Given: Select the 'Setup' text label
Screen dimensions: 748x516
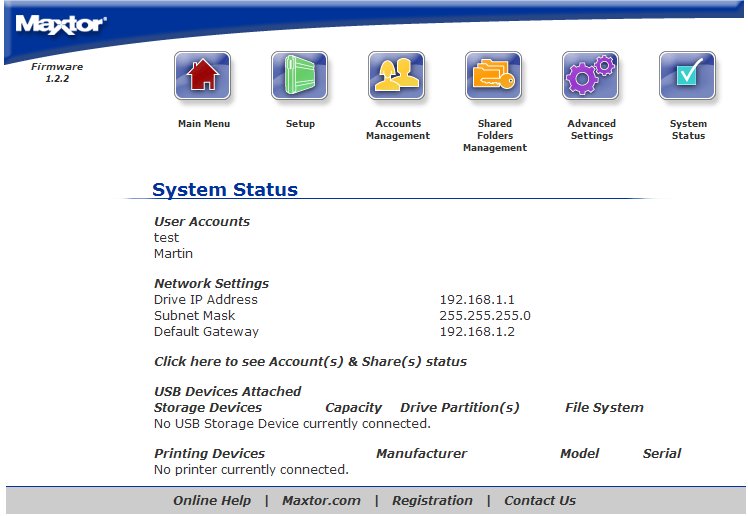Looking at the screenshot, I should (300, 124).
